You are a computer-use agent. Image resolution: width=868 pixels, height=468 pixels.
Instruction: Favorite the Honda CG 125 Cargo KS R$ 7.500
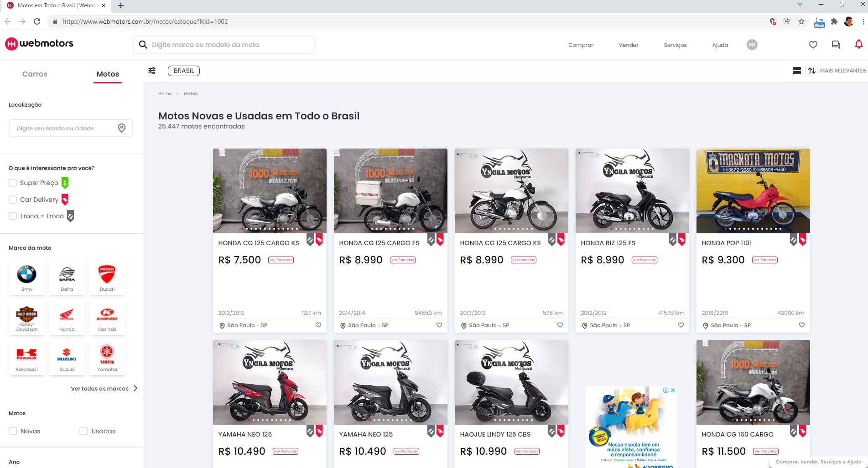pyautogui.click(x=318, y=325)
